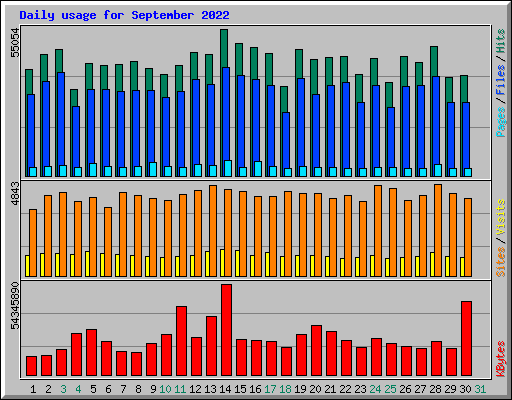Click the title 'Daily usage for September 2022'
The width and height of the screenshot is (512, 400).
pyautogui.click(x=124, y=15)
